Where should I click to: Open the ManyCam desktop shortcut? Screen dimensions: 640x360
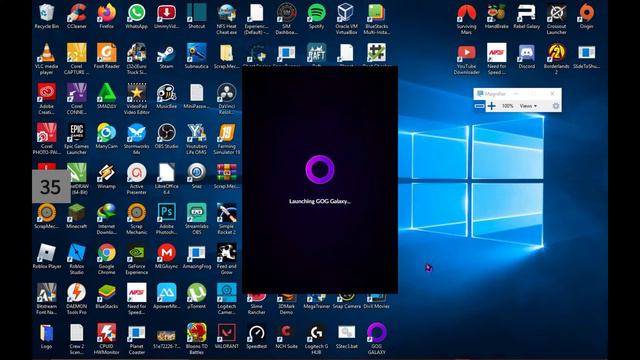[x=107, y=136]
